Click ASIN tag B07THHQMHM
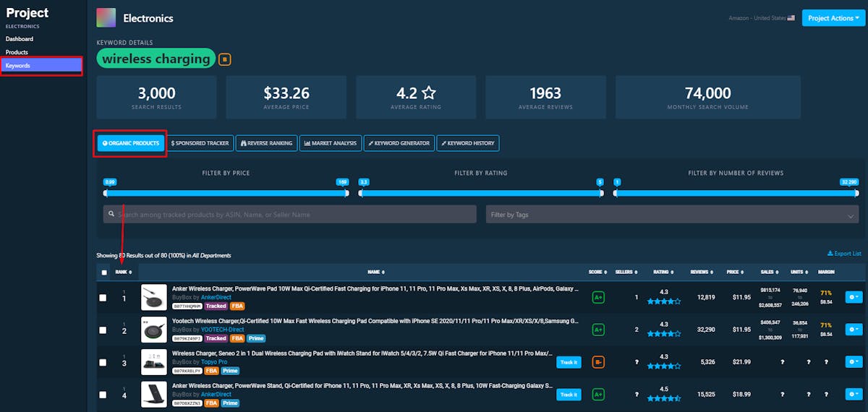Image resolution: width=868 pixels, height=412 pixels. tap(187, 306)
